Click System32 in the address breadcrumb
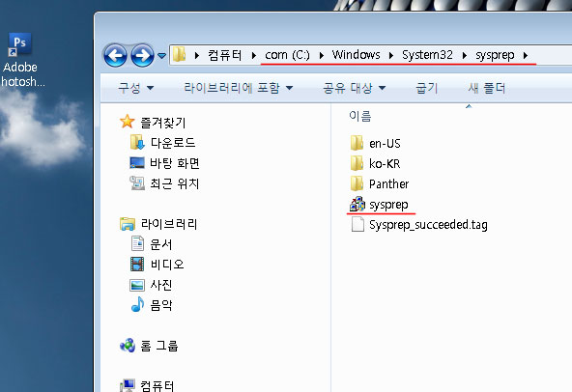Screen dimensions: 572x392 [x=427, y=55]
